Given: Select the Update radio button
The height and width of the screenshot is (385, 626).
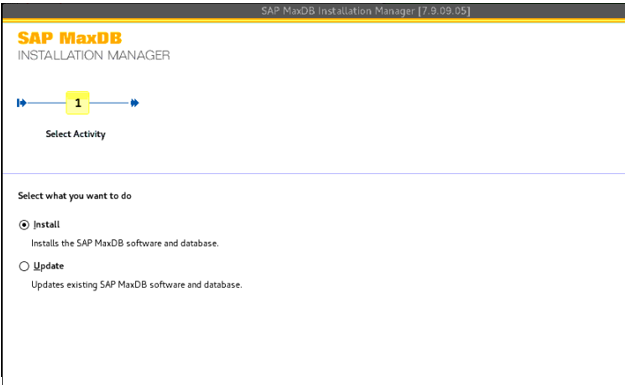Looking at the screenshot, I should 24,266.
